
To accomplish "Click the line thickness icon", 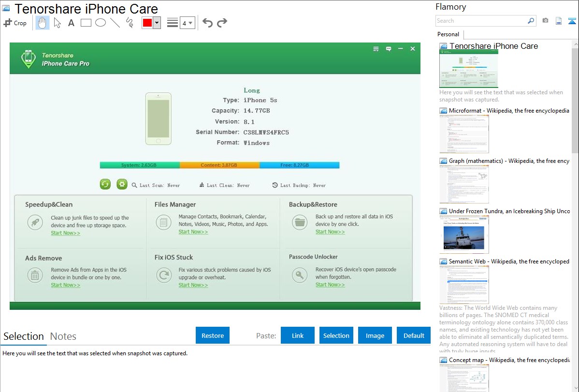I will coord(172,23).
